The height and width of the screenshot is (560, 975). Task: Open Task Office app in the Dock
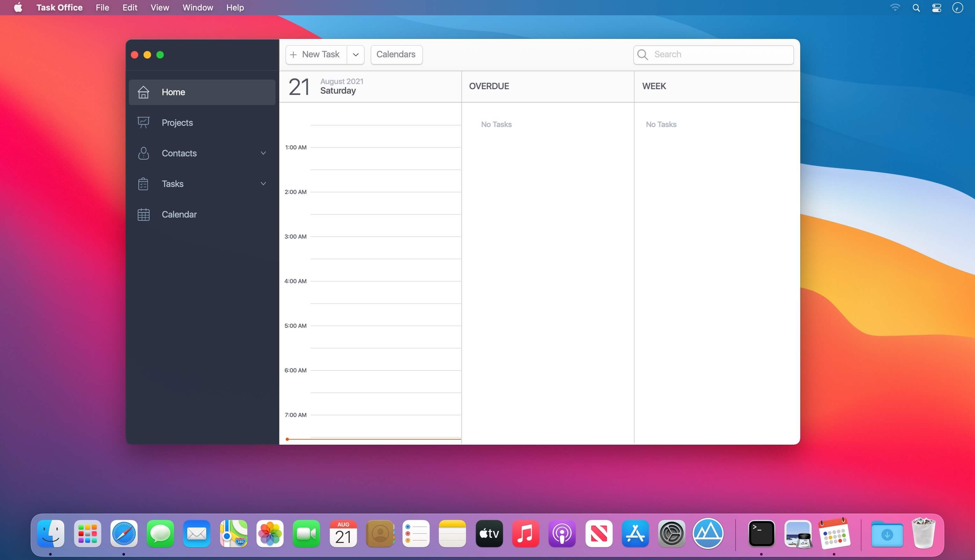(x=834, y=534)
